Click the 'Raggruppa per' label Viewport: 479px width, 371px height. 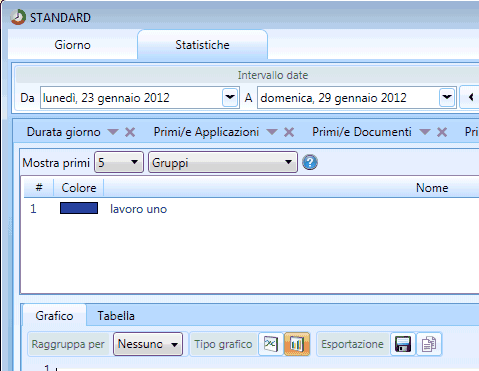(x=68, y=344)
